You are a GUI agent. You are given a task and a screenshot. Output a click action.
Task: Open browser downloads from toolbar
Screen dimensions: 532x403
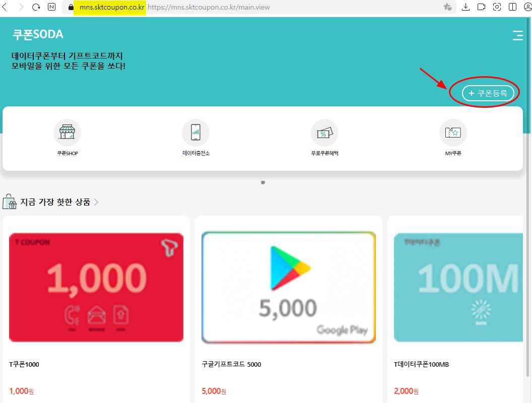465,7
